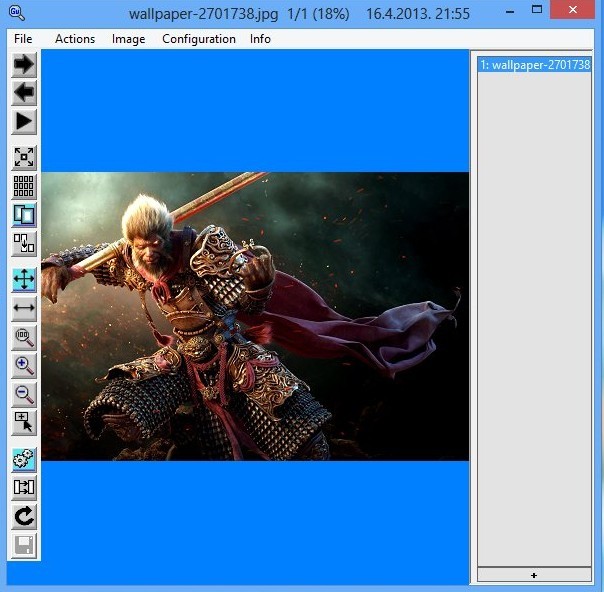This screenshot has height=592, width=604.
Task: Activate zoom-to-selection cursor icon
Action: (24, 423)
